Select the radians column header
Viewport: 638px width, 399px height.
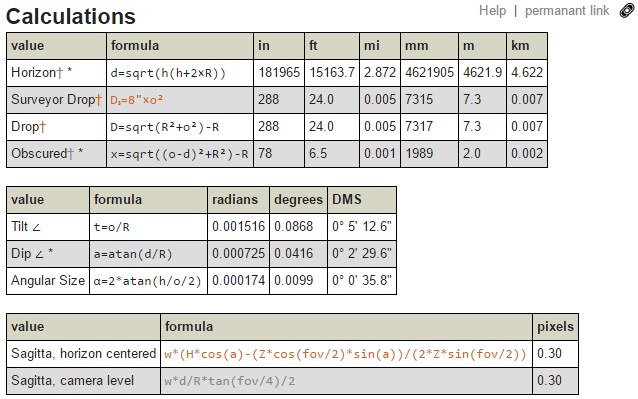tap(235, 200)
